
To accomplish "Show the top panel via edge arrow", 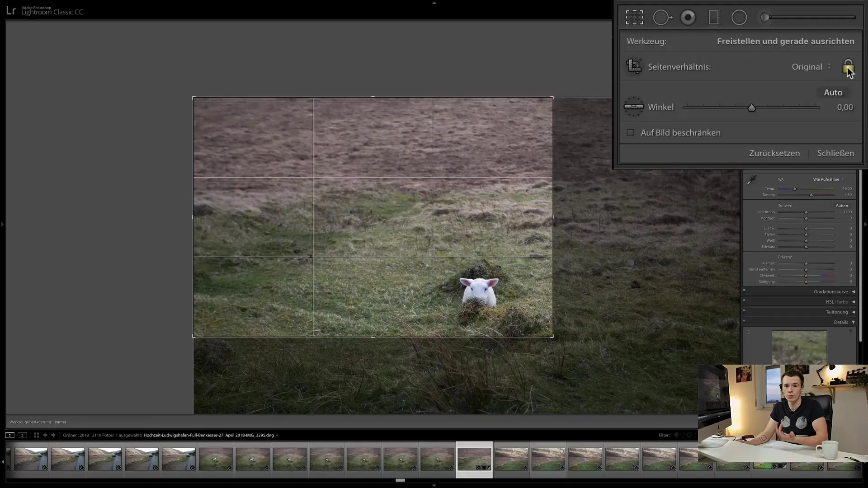I will (434, 3).
